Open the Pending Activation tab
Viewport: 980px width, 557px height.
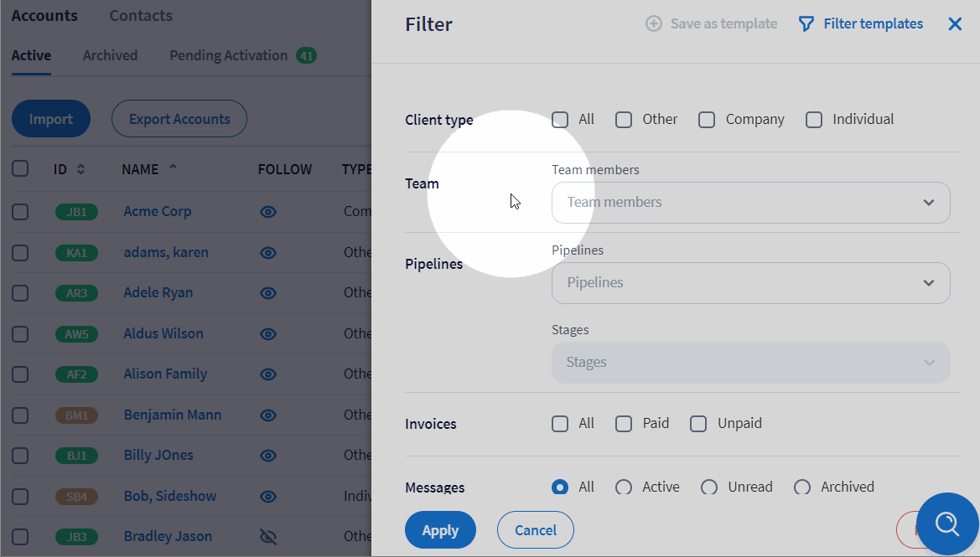tap(229, 56)
